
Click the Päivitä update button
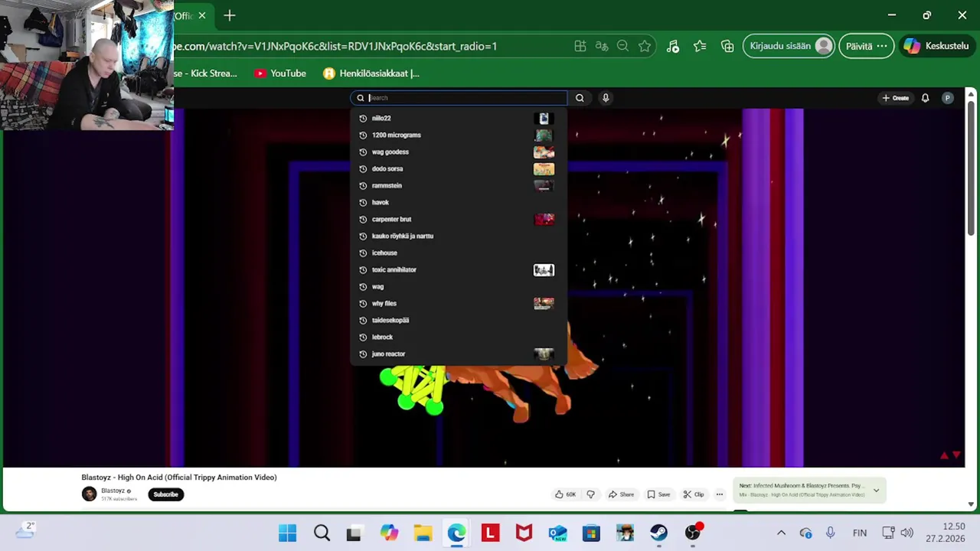coord(866,46)
